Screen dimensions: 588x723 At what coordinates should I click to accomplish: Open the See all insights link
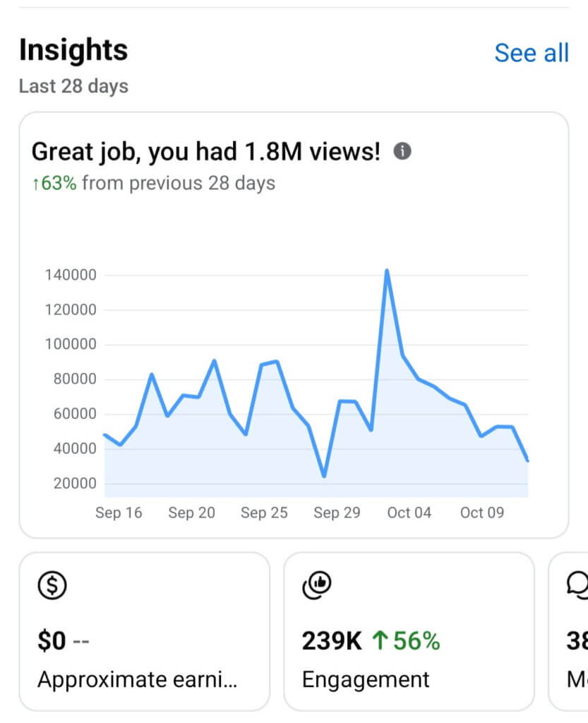click(531, 53)
